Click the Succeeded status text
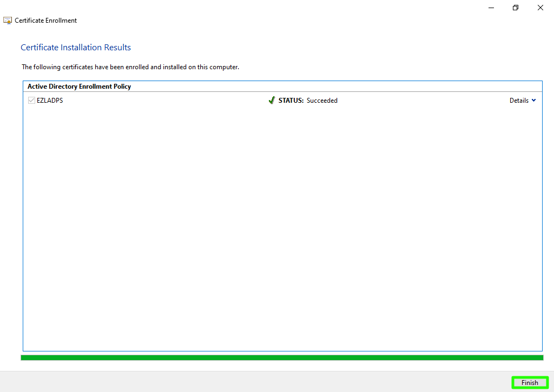554x392 pixels. (x=322, y=101)
